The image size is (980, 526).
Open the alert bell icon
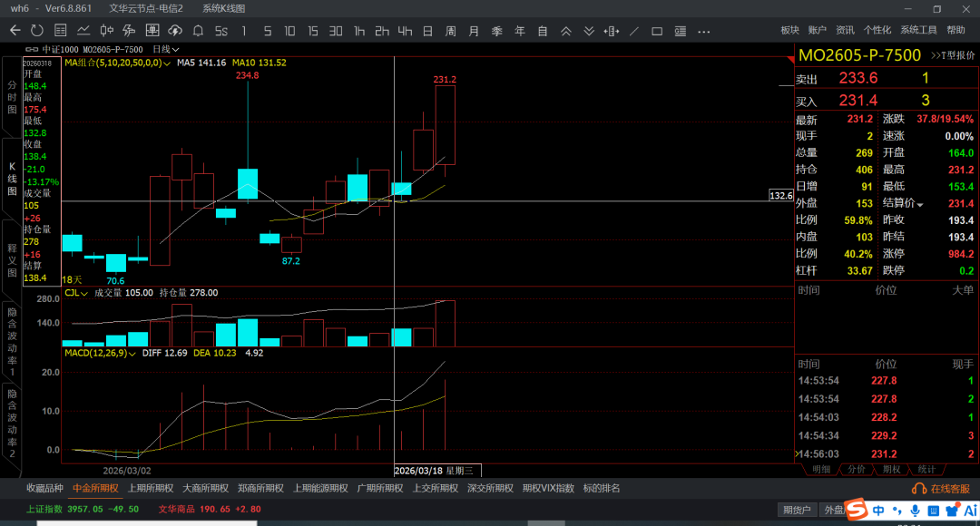(x=198, y=31)
